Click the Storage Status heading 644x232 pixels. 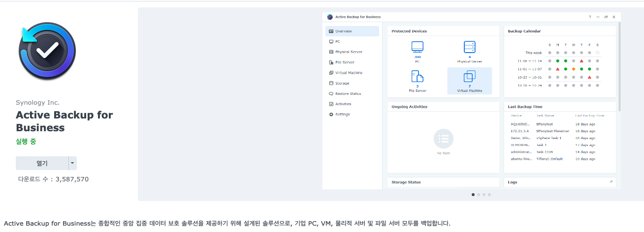406,182
